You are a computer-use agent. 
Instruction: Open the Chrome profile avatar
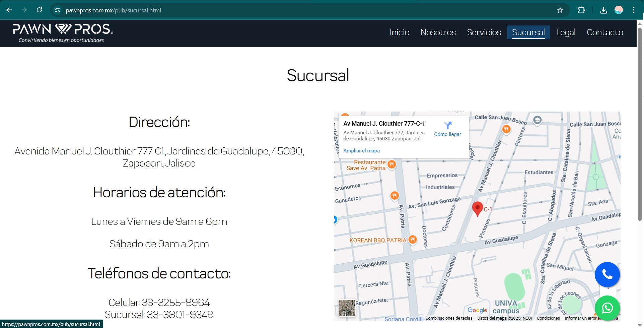(619, 10)
